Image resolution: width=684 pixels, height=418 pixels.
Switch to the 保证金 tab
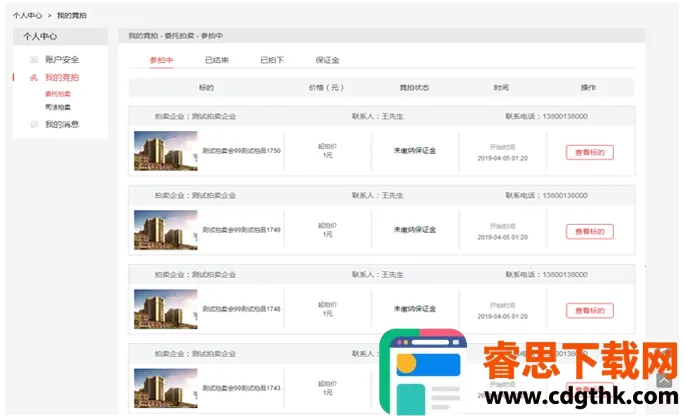[x=327, y=60]
